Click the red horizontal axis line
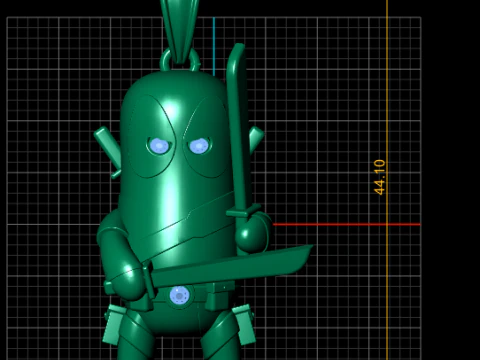 point(347,224)
